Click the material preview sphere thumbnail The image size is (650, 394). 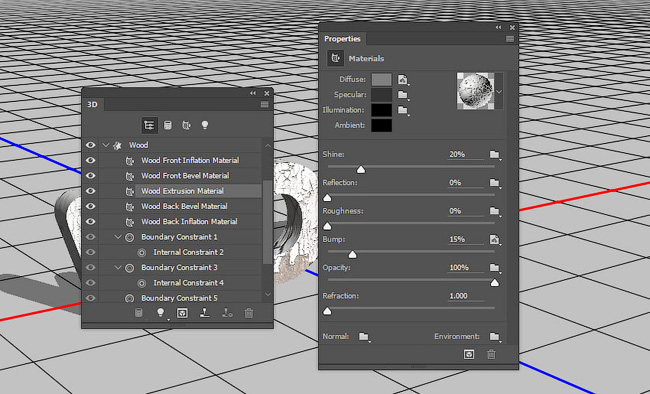tap(475, 92)
